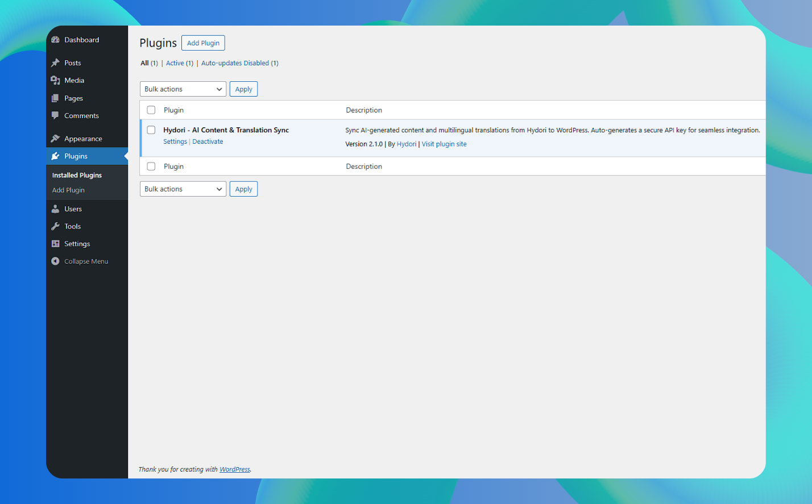Image resolution: width=812 pixels, height=504 pixels.
Task: Click the Tools wrench icon
Action: click(55, 226)
